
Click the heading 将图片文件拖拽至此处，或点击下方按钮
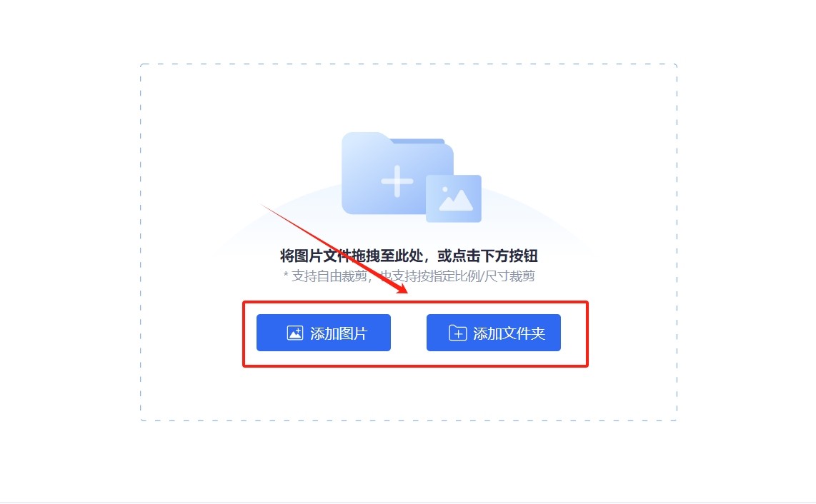point(409,256)
